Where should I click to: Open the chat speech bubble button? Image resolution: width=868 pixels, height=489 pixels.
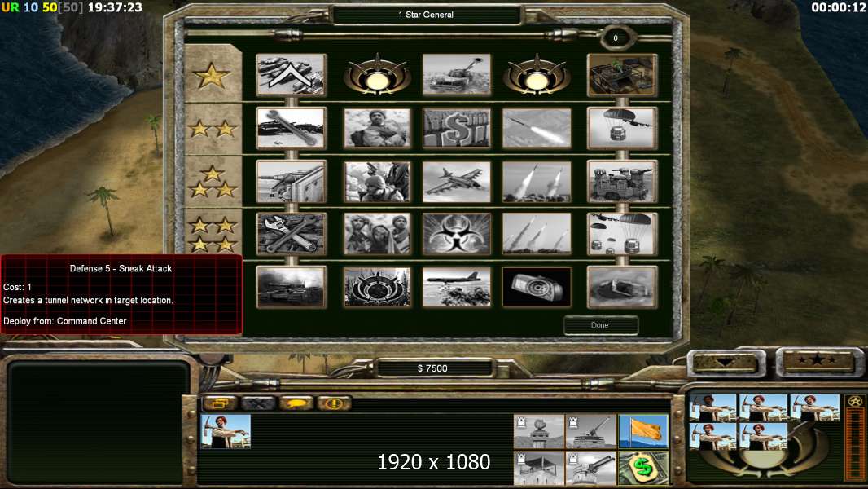pyautogui.click(x=296, y=403)
